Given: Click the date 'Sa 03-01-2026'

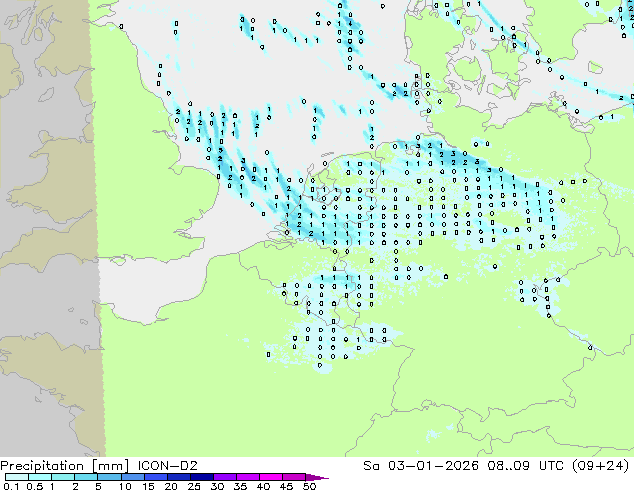Looking at the screenshot, I should [x=421, y=466].
